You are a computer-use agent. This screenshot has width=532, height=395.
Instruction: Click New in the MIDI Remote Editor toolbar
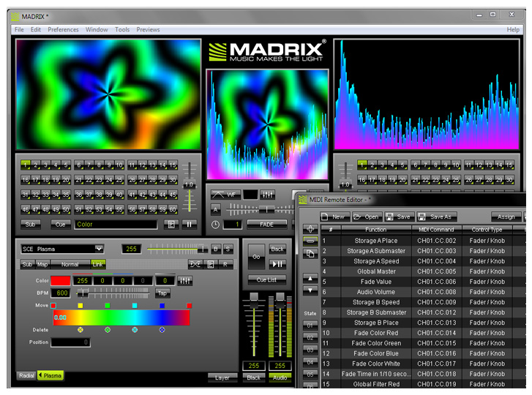tap(334, 217)
